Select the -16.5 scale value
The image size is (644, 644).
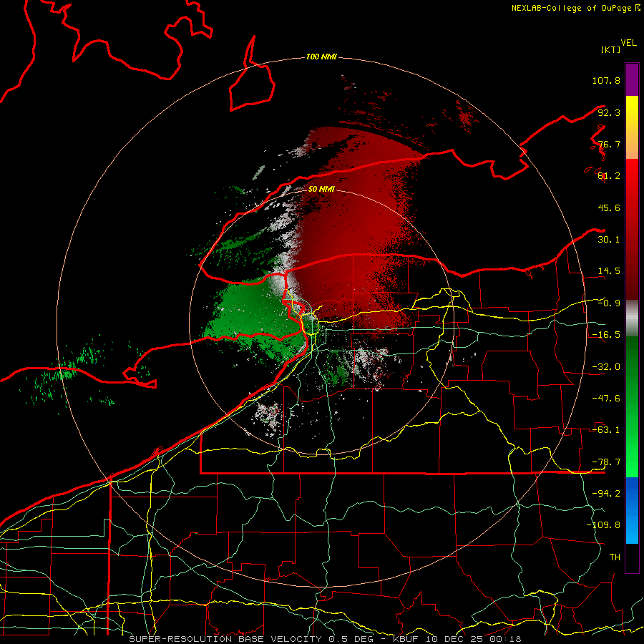606,335
